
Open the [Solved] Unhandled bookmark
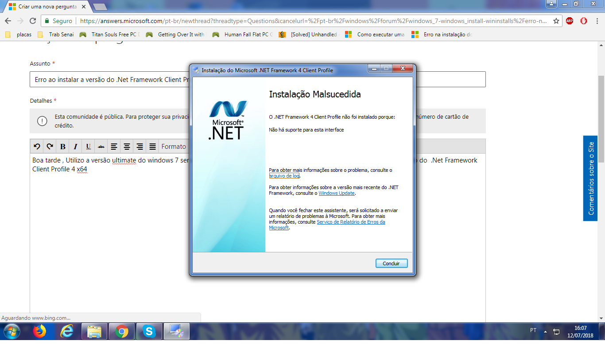click(309, 35)
